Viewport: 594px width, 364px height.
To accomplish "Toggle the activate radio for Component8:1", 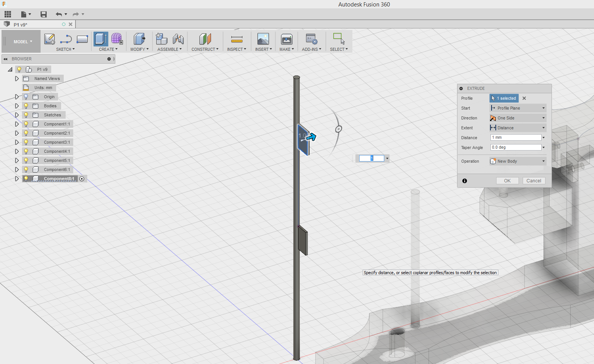I will [x=82, y=179].
